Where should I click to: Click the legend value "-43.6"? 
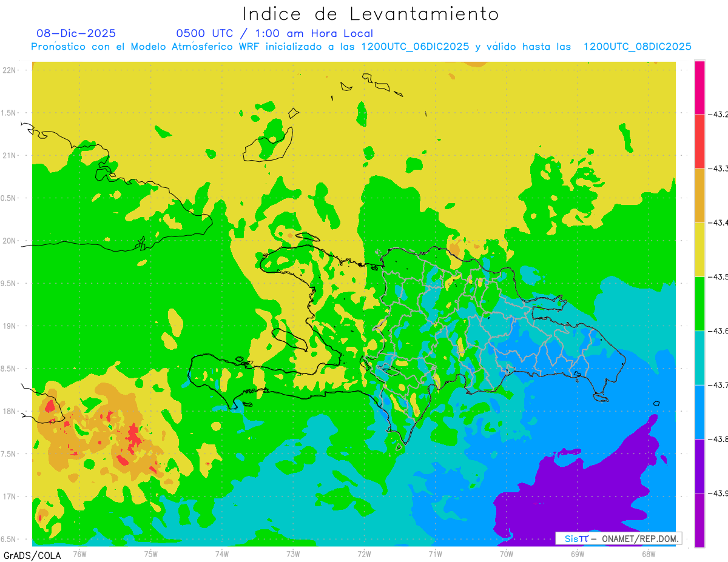(x=719, y=331)
